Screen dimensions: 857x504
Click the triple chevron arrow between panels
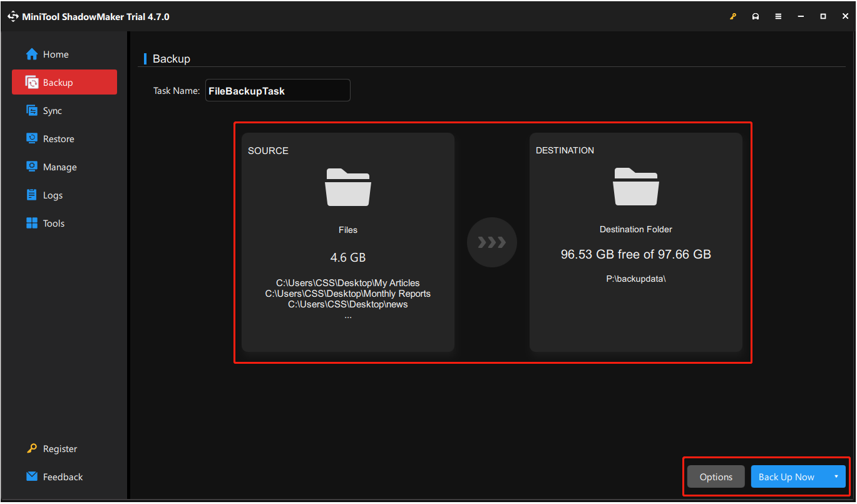click(x=491, y=242)
